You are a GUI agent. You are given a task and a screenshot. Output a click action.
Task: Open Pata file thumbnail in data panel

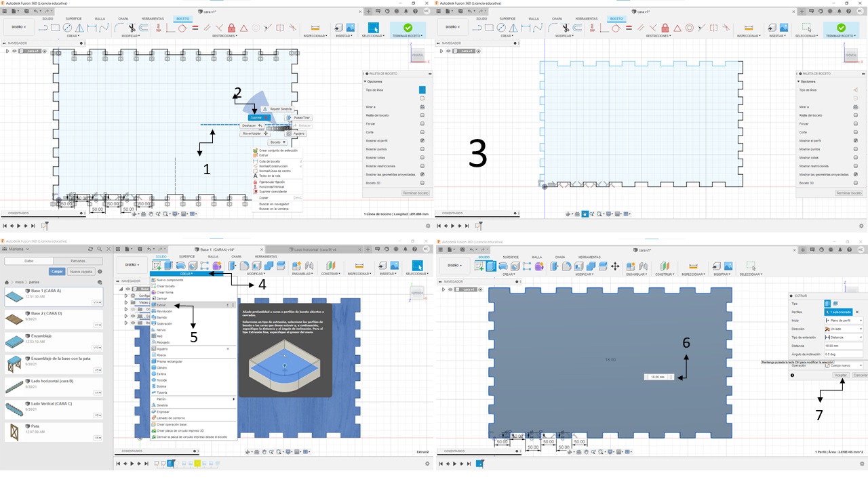(x=14, y=431)
